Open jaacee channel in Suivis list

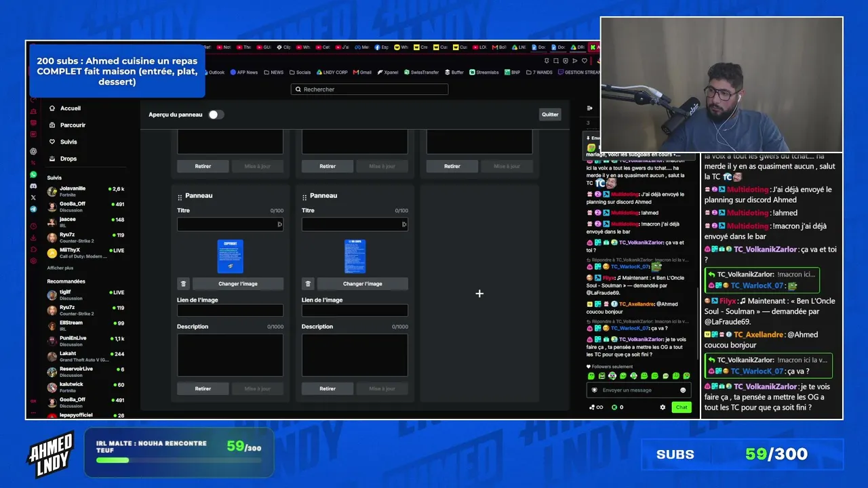pyautogui.click(x=85, y=222)
